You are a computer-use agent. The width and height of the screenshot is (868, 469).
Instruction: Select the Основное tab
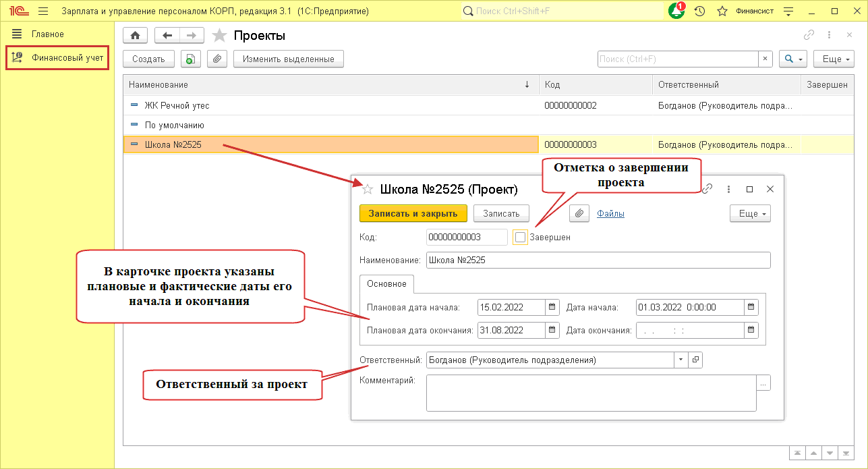point(386,283)
